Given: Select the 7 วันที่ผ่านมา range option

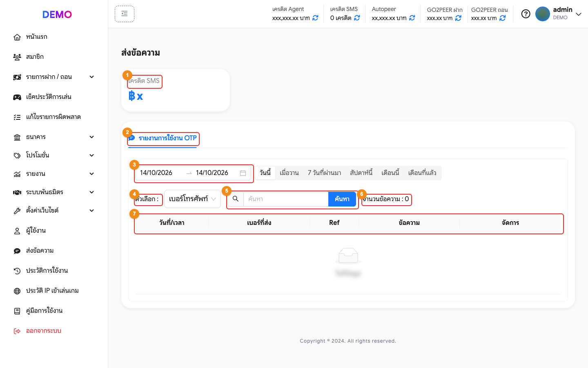Looking at the screenshot, I should coord(325,173).
